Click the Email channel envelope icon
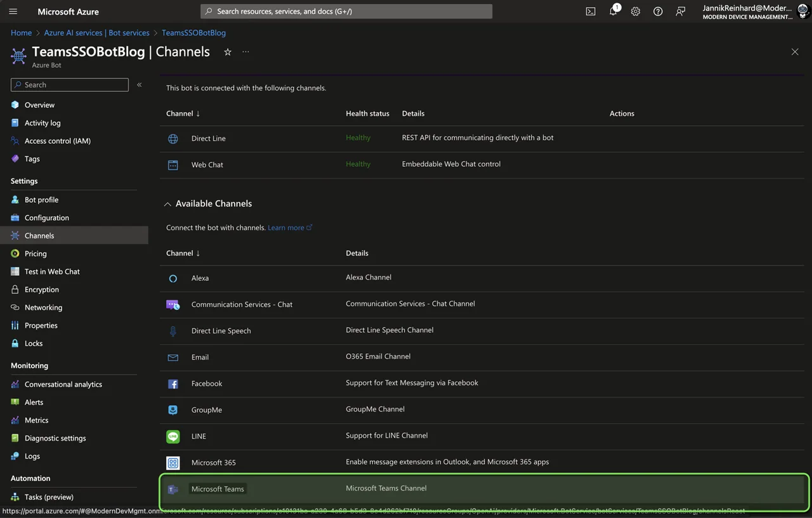 tap(173, 358)
